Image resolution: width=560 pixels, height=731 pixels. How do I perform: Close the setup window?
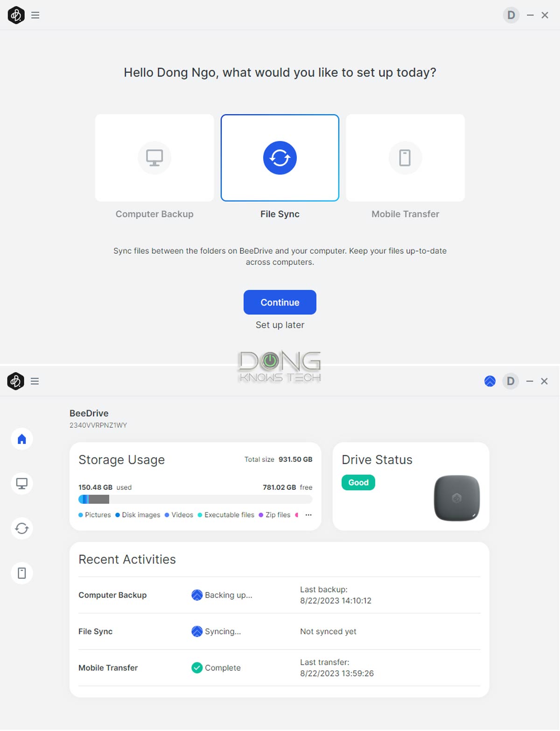click(x=545, y=15)
